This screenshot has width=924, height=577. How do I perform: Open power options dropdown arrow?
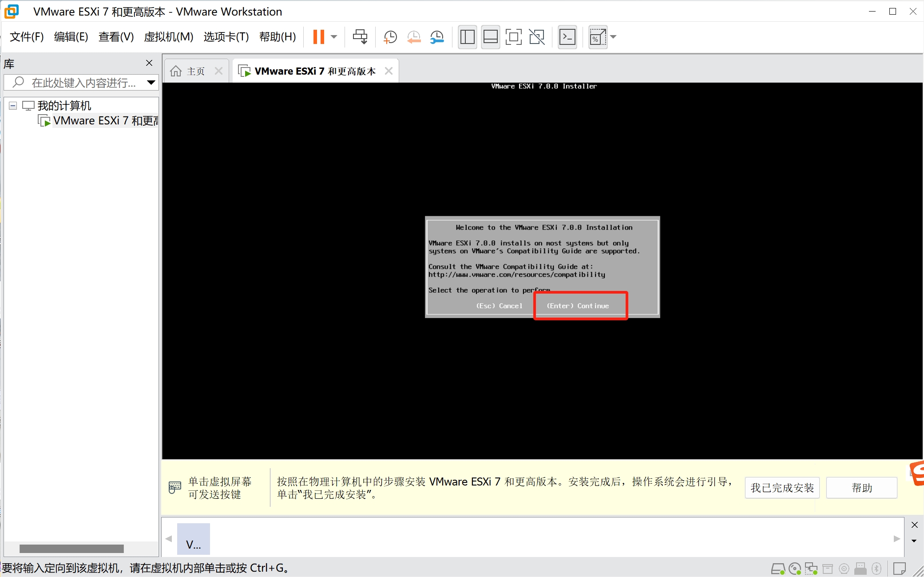(x=334, y=37)
